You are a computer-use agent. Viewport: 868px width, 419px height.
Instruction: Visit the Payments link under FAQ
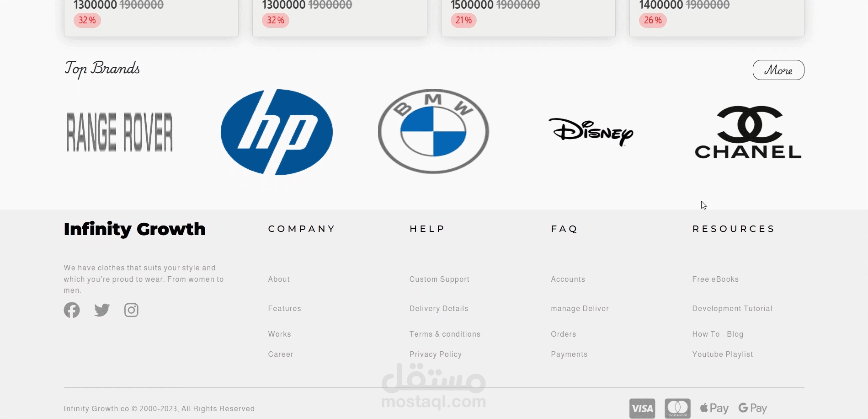pyautogui.click(x=569, y=354)
